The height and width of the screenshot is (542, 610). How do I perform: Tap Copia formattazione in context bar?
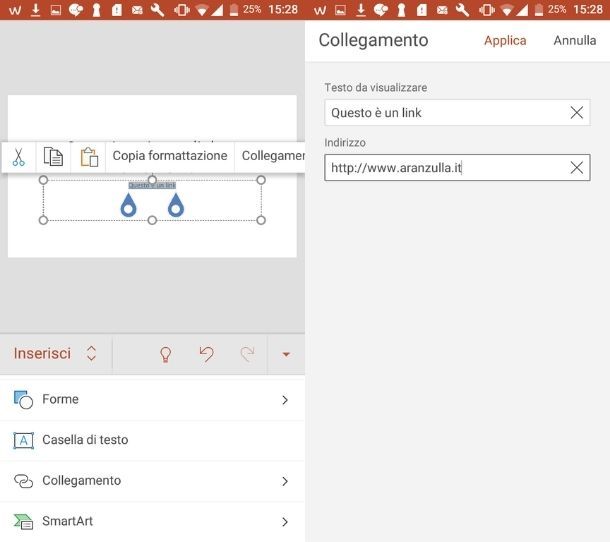tap(170, 156)
